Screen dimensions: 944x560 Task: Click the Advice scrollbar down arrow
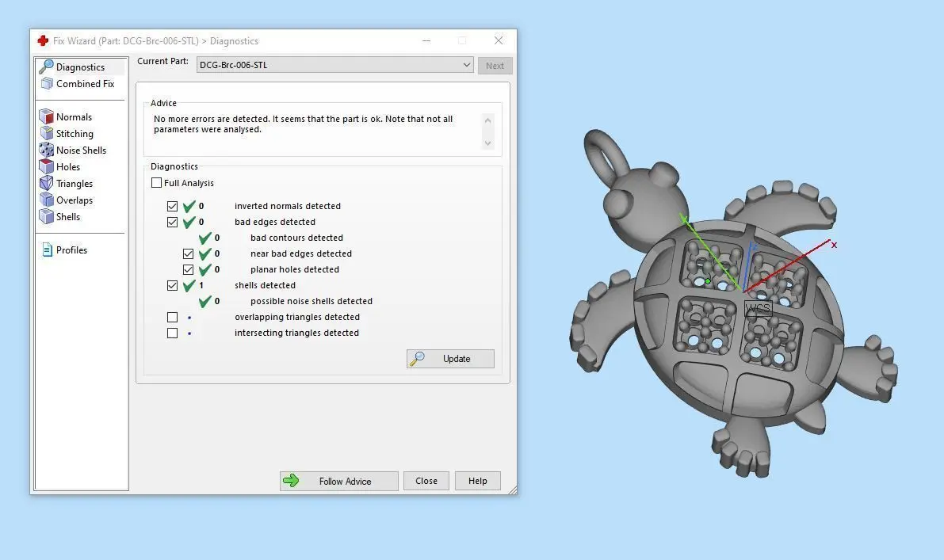coord(487,143)
